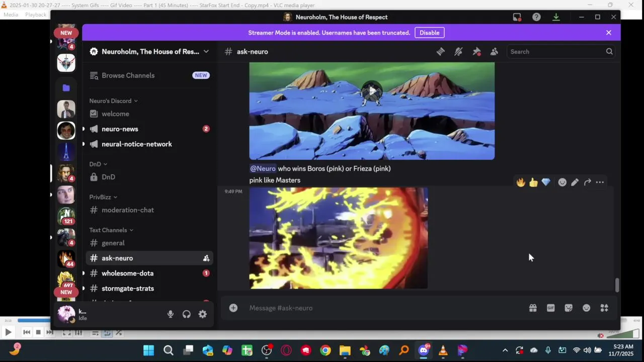The width and height of the screenshot is (644, 362).
Task: Open the Neuroholm server name dropdown
Action: pyautogui.click(x=150, y=51)
